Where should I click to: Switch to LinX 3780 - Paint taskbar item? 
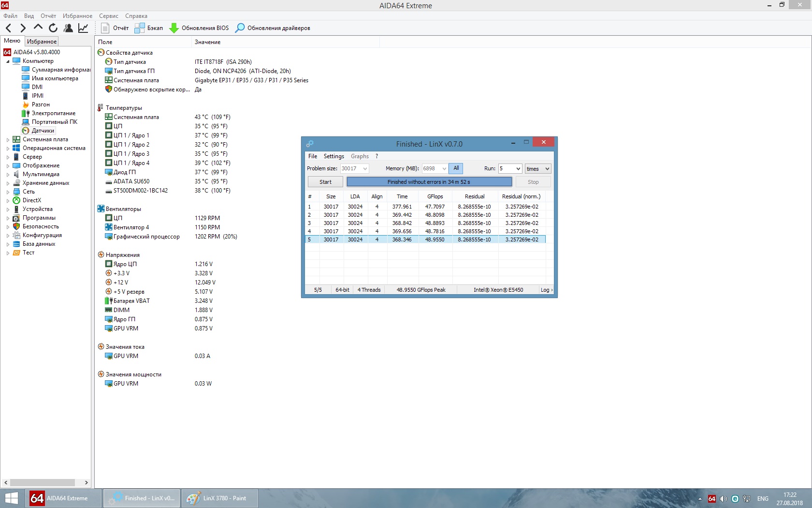coord(220,498)
